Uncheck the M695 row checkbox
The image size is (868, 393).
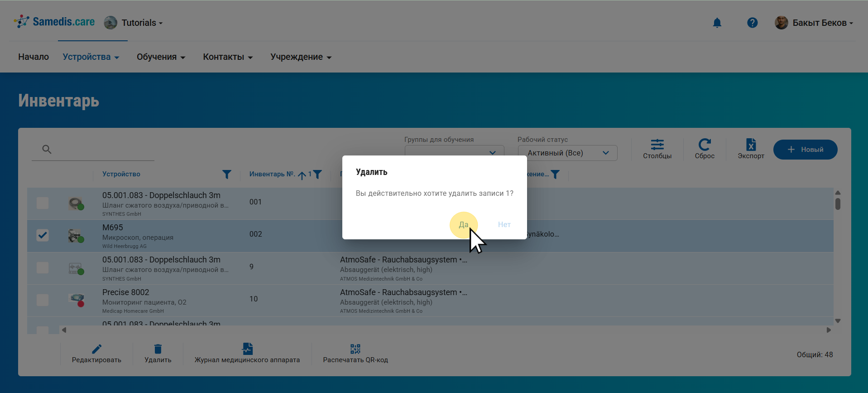point(43,235)
